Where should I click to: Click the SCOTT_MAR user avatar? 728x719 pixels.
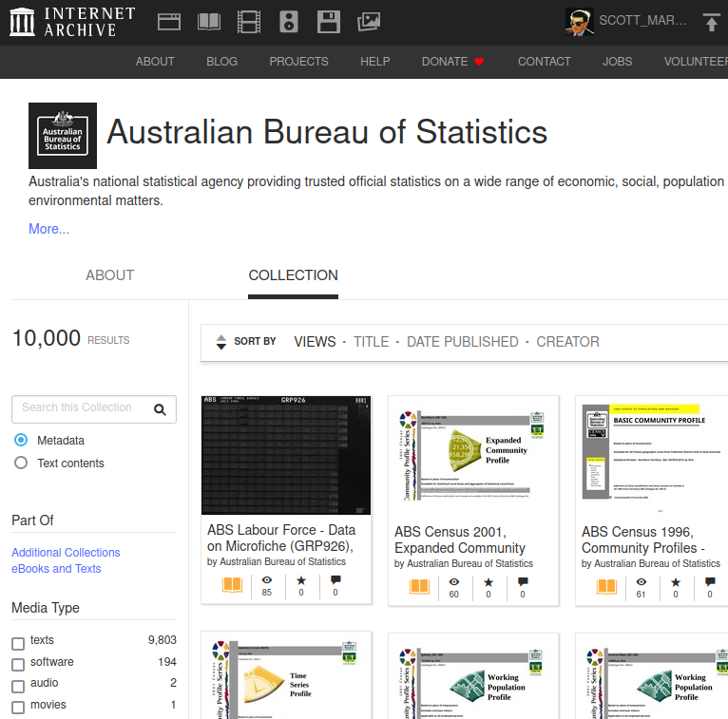click(x=580, y=22)
